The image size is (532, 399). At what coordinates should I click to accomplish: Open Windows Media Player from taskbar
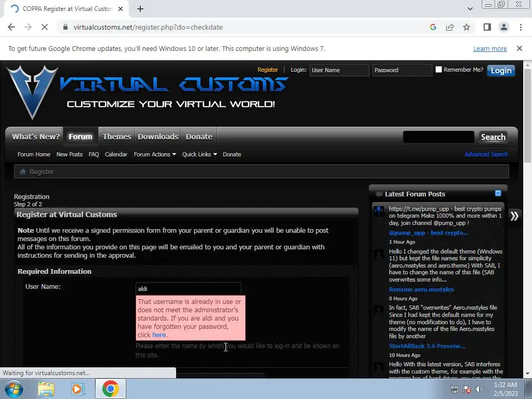click(x=78, y=389)
